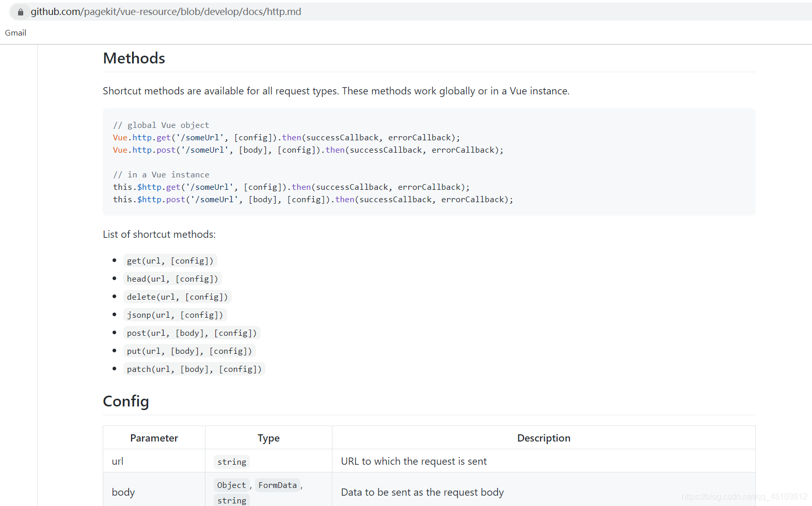Select the post(url, [body], [config]) item
This screenshot has width=812, height=506.
(192, 333)
